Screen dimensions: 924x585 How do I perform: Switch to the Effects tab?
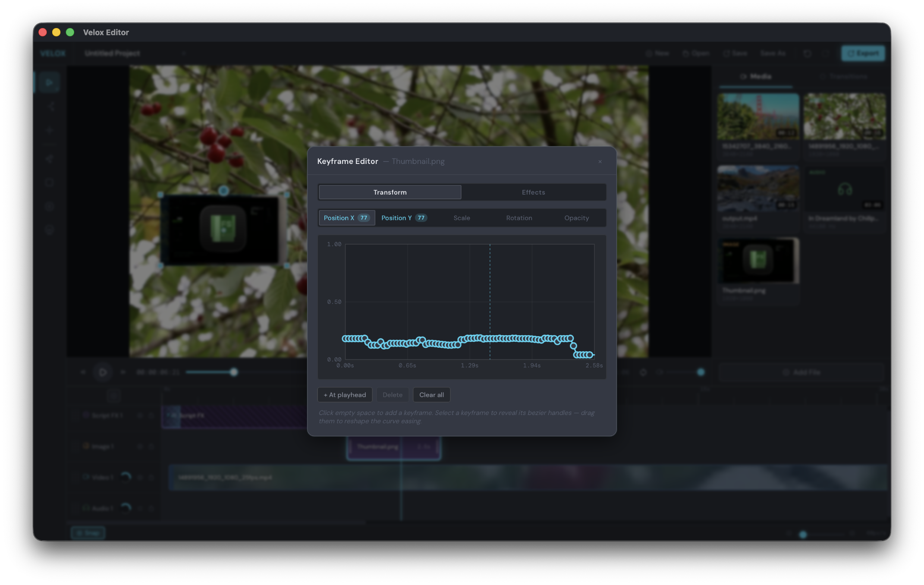pyautogui.click(x=533, y=192)
